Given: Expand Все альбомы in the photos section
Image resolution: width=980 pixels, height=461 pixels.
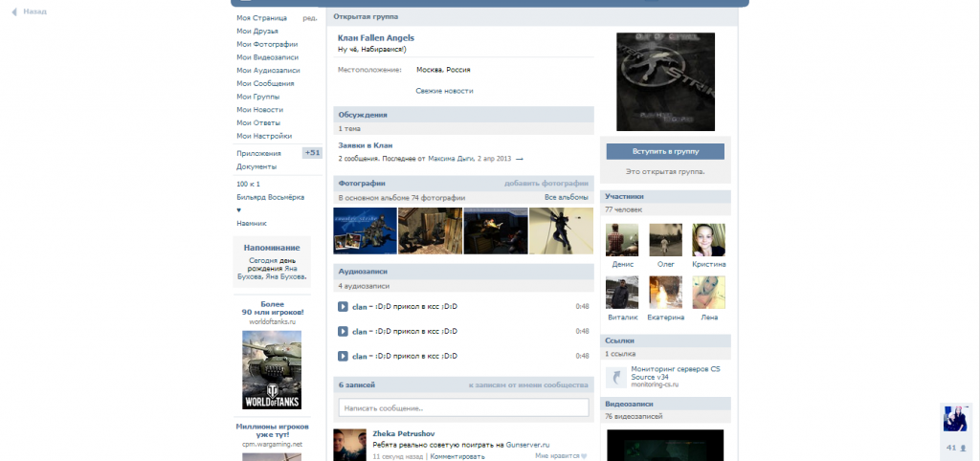Looking at the screenshot, I should coord(566,197).
